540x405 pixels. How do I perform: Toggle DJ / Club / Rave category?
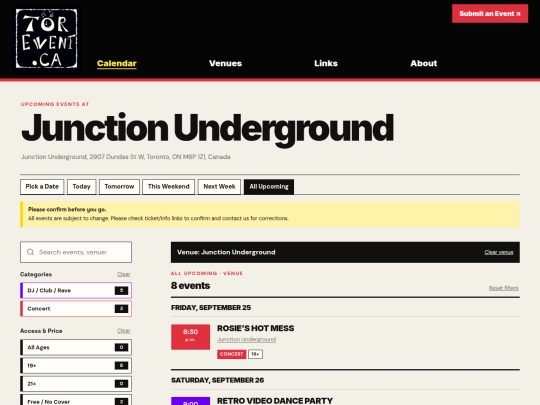(x=76, y=290)
